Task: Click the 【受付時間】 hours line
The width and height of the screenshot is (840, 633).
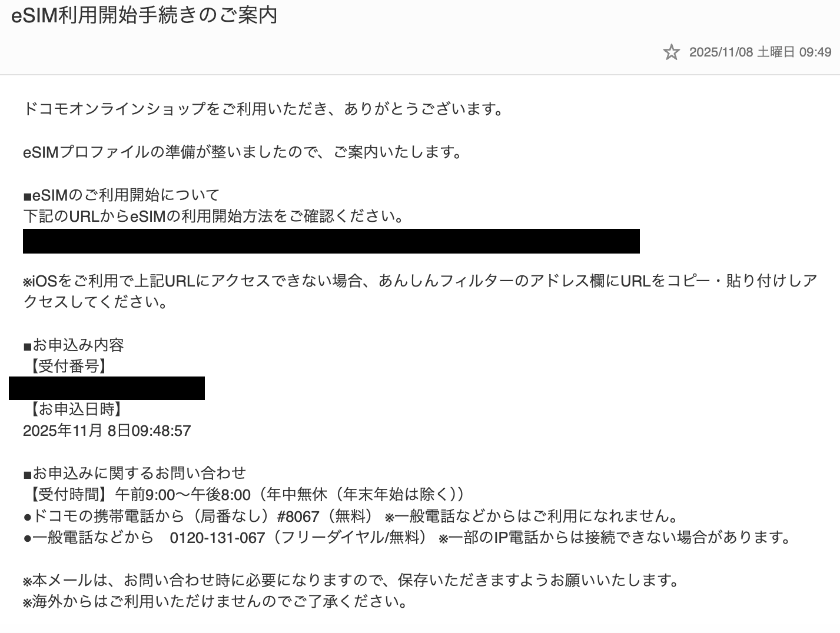Action: (244, 495)
